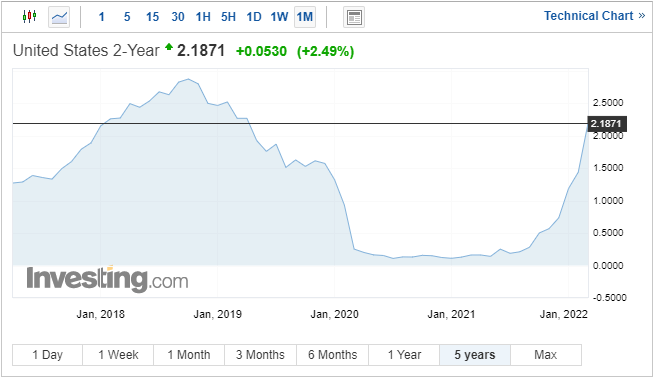
Task: Show the 1 Year range
Action: pos(404,355)
